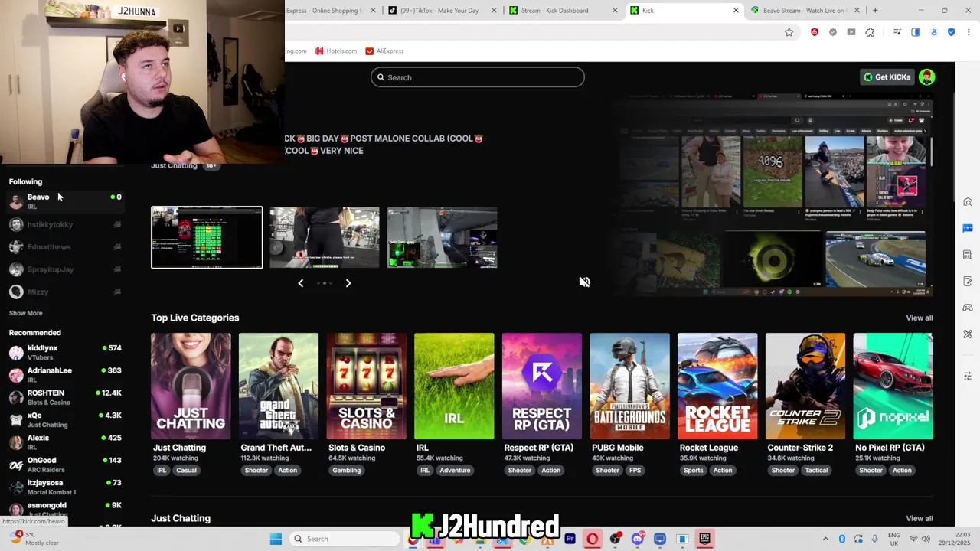Open the Counter-Strike 2 category card
Viewport: 980px width, 551px height.
point(805,386)
